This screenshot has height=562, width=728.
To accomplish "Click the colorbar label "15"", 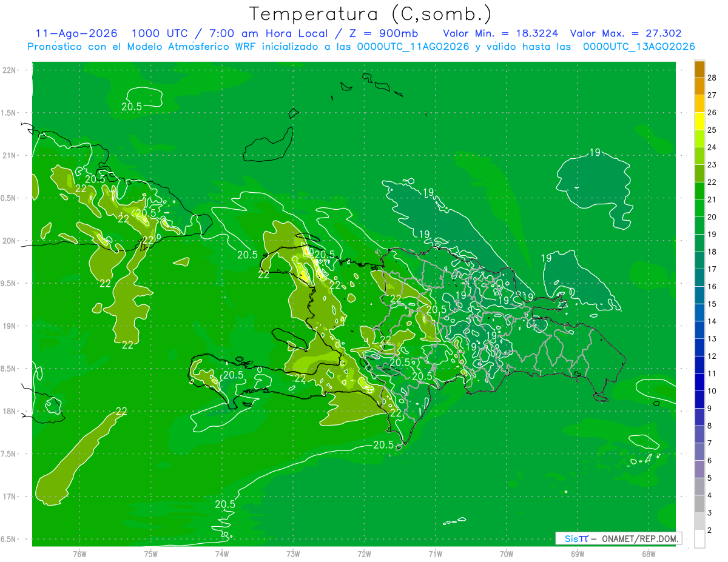I will tap(712, 304).
